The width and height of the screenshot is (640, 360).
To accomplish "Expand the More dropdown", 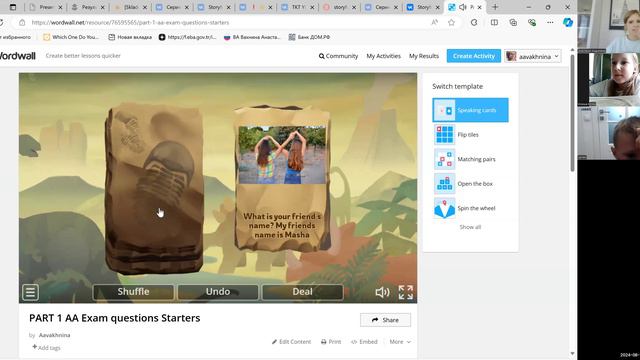I will (400, 342).
